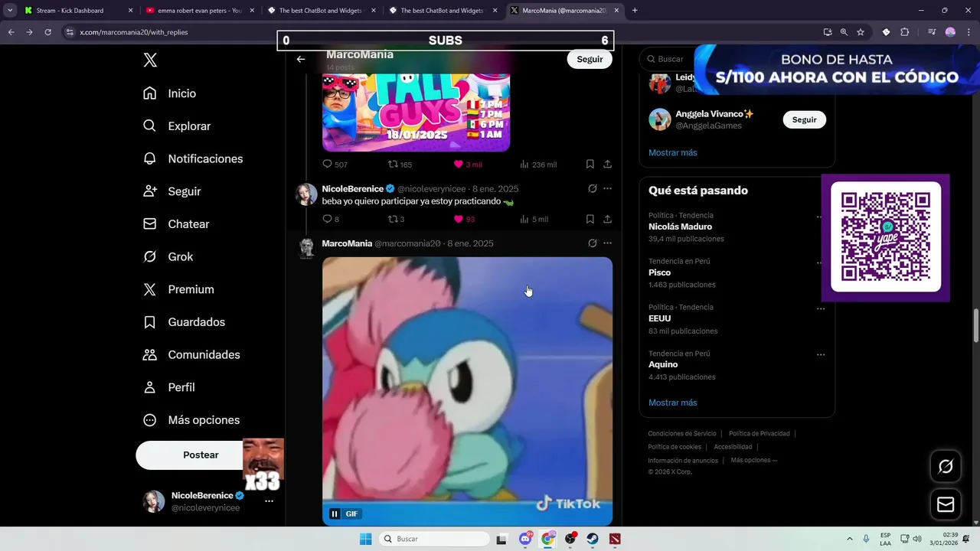
Task: Click Mostrar más under suggested accounts
Action: 673,152
